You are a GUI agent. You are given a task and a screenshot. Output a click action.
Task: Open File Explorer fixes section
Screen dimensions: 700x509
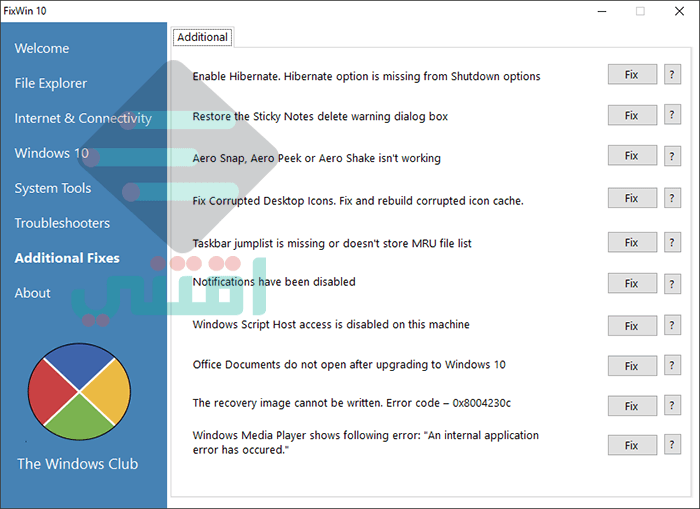51,83
